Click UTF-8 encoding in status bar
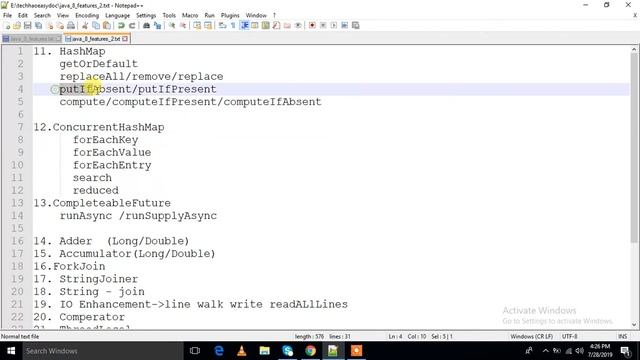The height and width of the screenshot is (360, 640). pos(569,336)
